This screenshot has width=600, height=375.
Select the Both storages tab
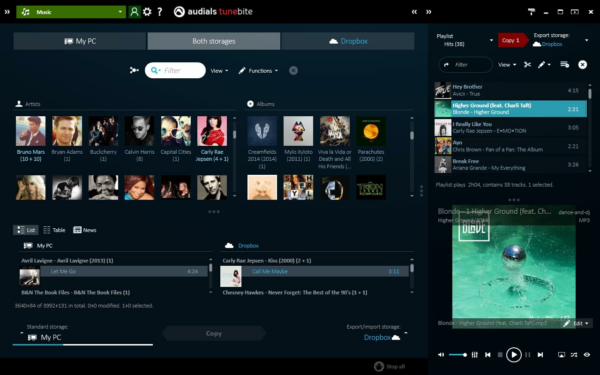click(214, 41)
